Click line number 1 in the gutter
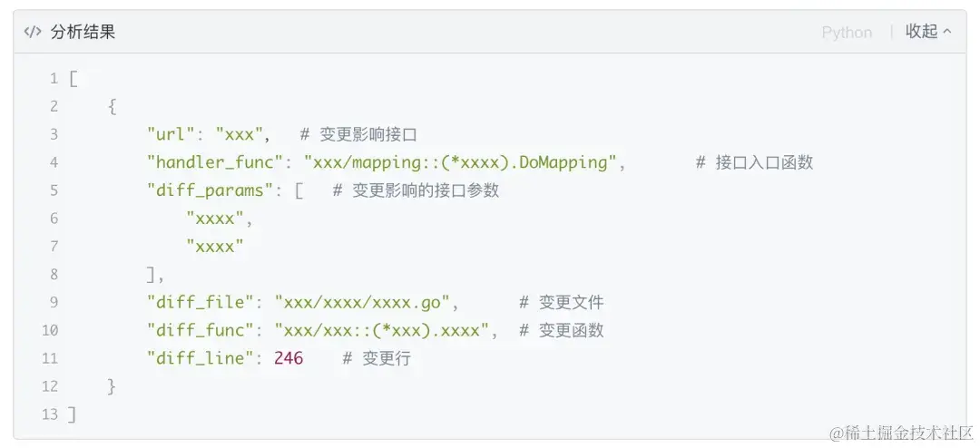Viewport: 980px width, 448px height. coord(54,79)
